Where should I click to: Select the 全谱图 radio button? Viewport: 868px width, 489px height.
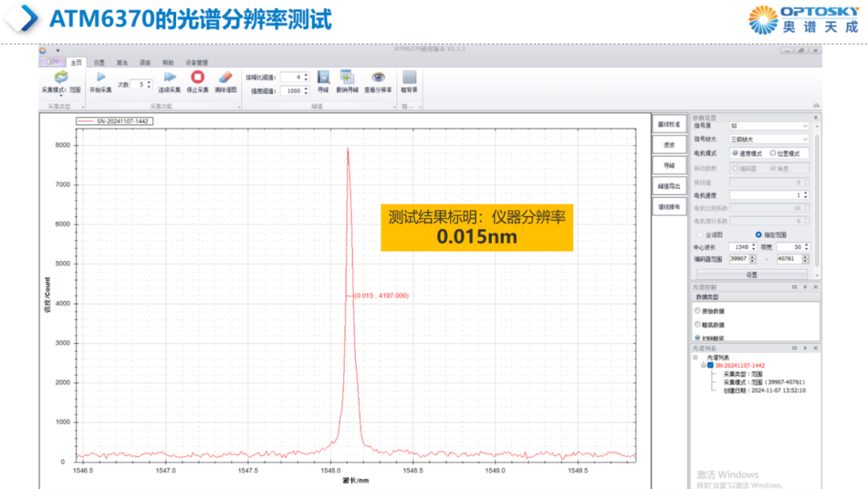pos(700,235)
